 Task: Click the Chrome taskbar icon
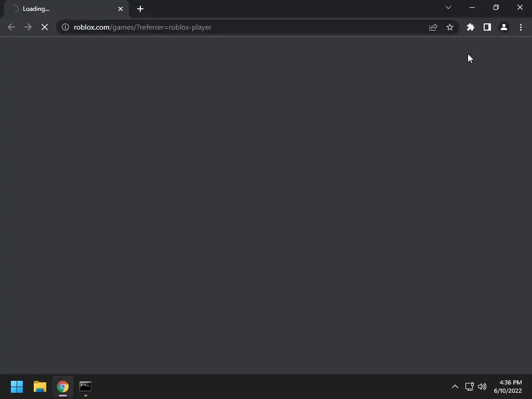(63, 387)
